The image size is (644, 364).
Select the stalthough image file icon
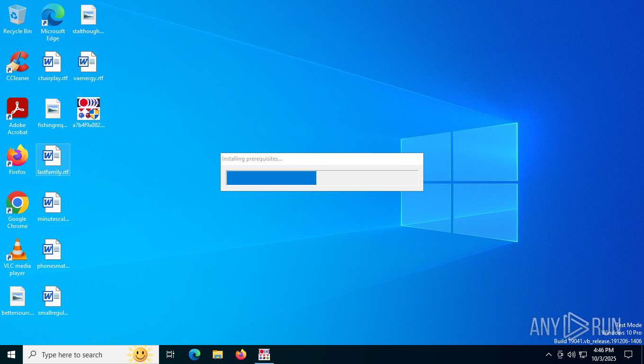pyautogui.click(x=88, y=20)
